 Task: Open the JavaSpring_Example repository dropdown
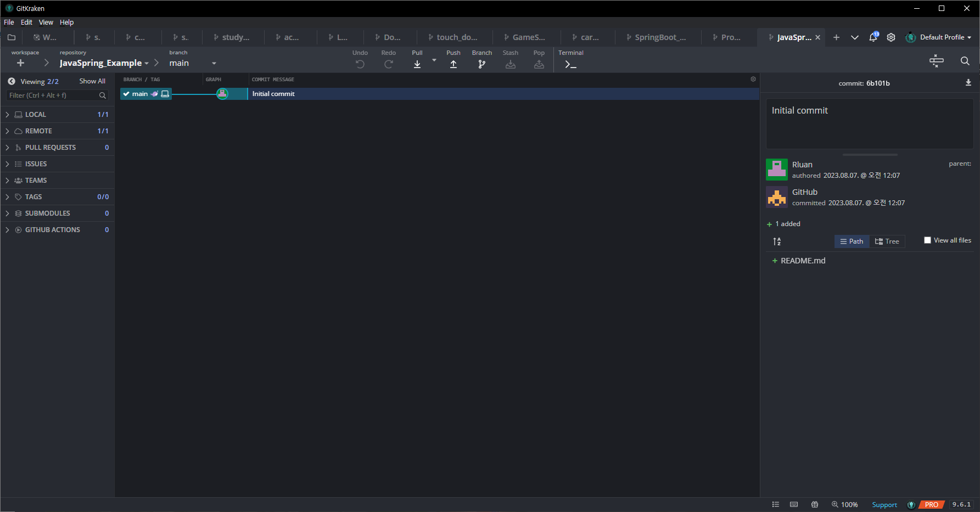click(x=104, y=63)
